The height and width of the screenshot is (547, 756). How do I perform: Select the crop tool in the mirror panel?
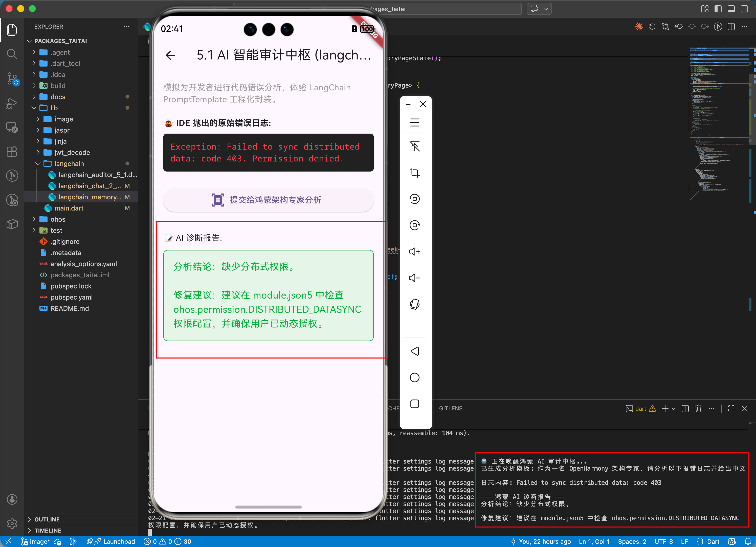pos(414,173)
